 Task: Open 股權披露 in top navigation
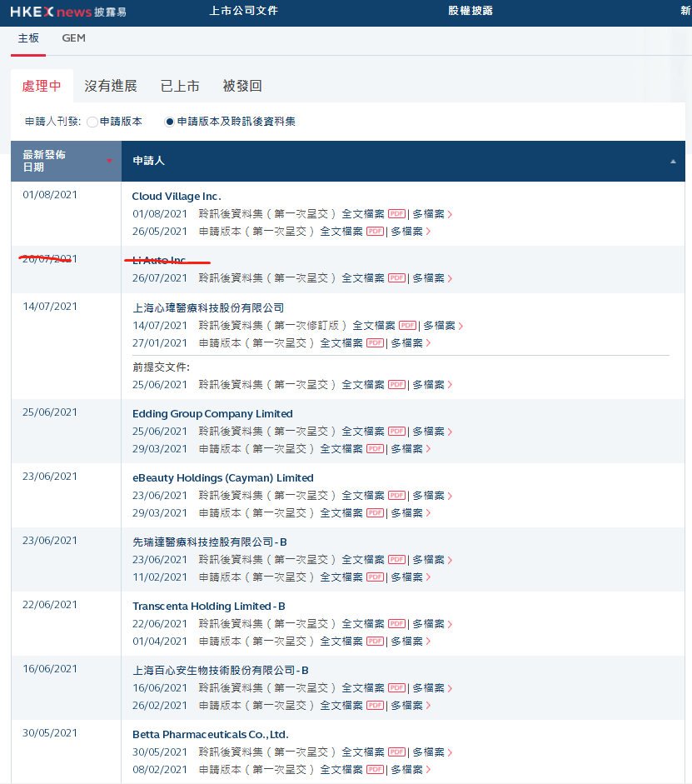(470, 11)
